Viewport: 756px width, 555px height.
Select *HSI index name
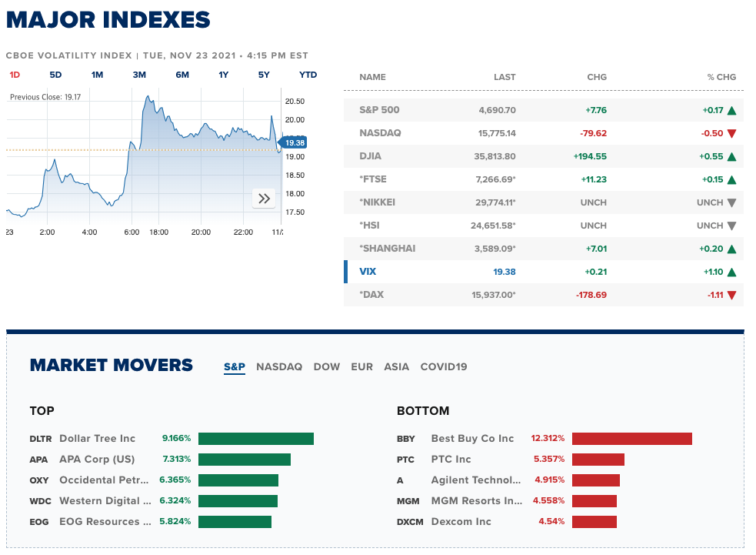click(x=369, y=226)
